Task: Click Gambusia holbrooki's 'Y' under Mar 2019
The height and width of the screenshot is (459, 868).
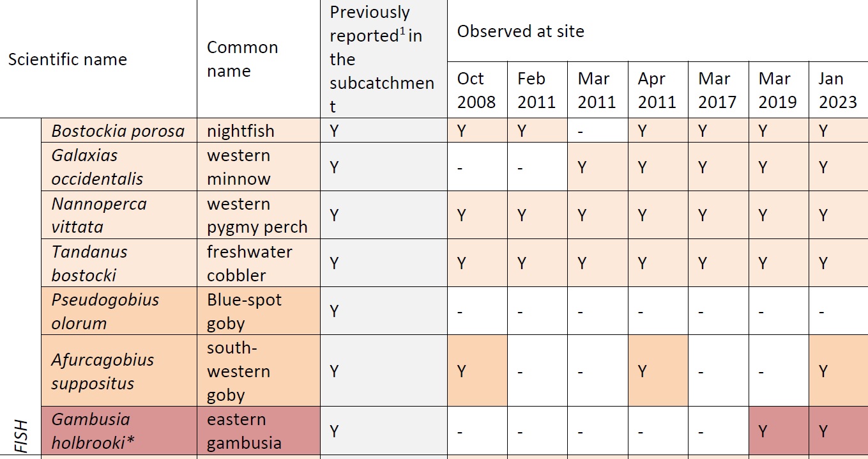Action: (x=763, y=432)
